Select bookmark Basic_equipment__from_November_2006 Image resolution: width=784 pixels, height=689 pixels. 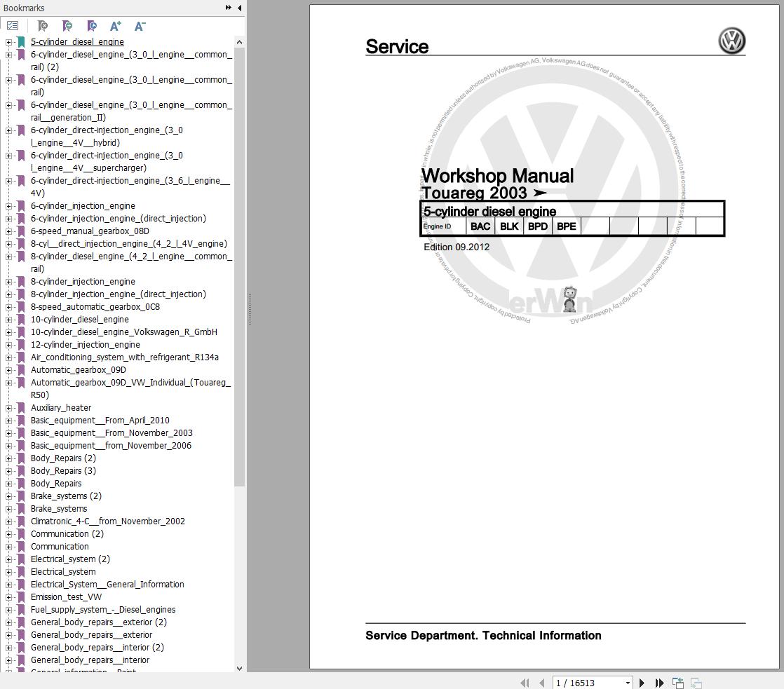[x=111, y=445]
